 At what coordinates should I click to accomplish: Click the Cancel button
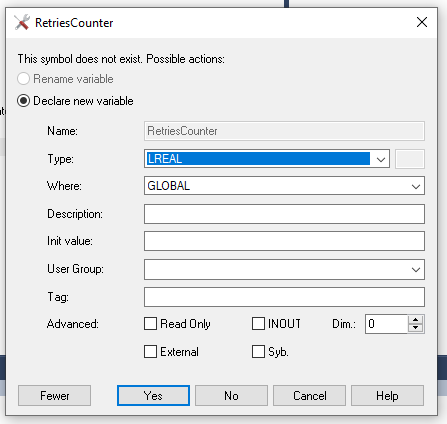point(309,396)
